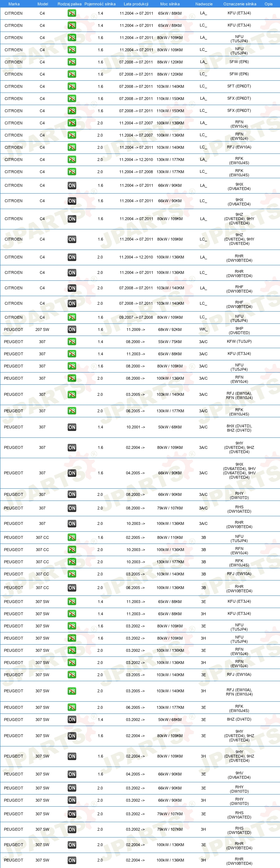Click the Marka column header
Image resolution: width=280 pixels, height=868 pixels.
(14, 4)
